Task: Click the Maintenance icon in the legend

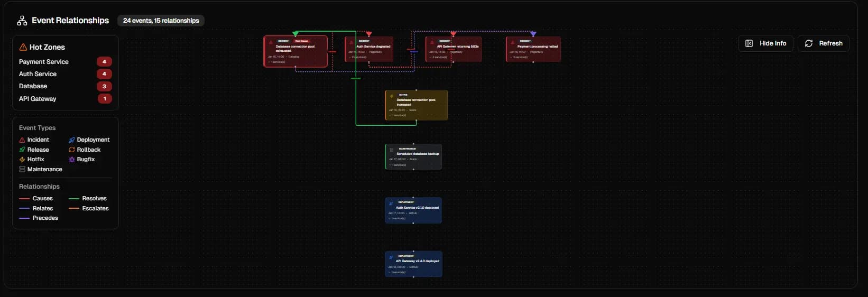Action: coord(22,170)
